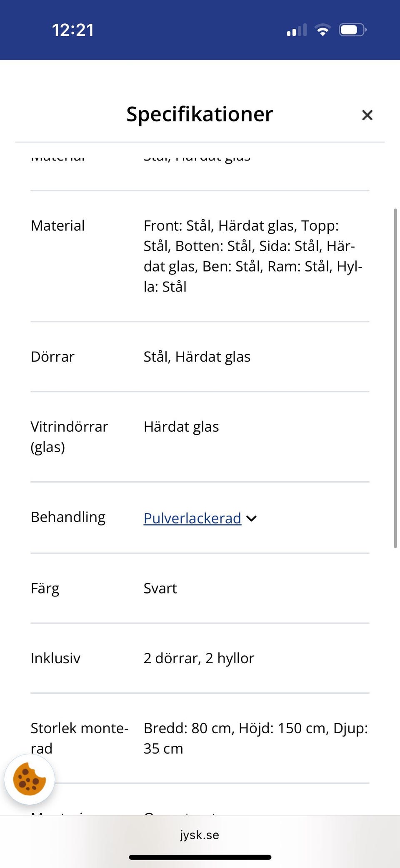Click the specifications panel scrollbar
This screenshot has height=868, width=400.
[x=395, y=377]
